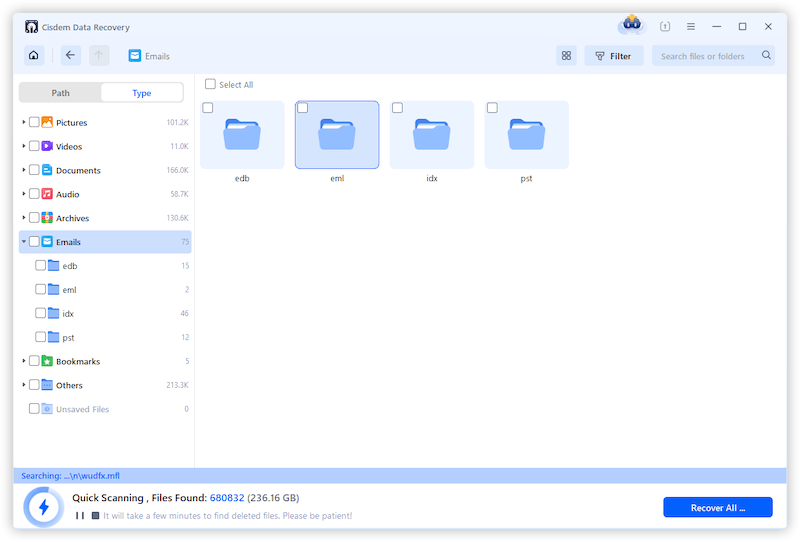Select the Archives row label
800x542 pixels.
pos(72,218)
